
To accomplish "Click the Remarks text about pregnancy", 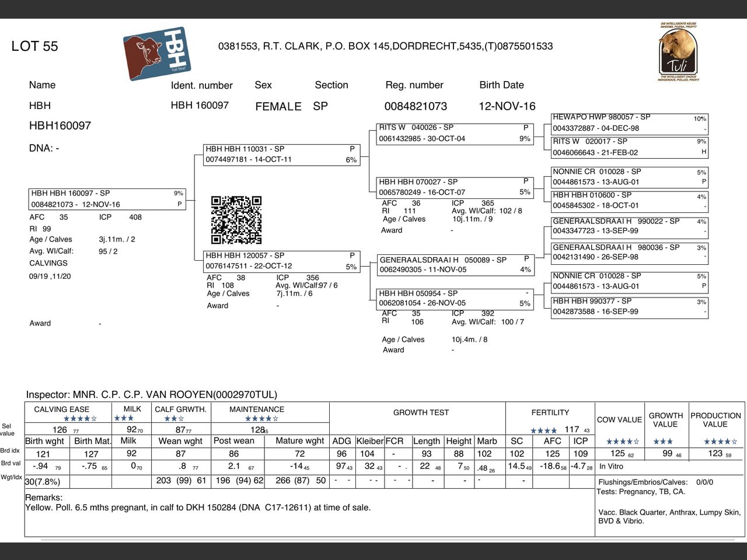I will (x=198, y=508).
